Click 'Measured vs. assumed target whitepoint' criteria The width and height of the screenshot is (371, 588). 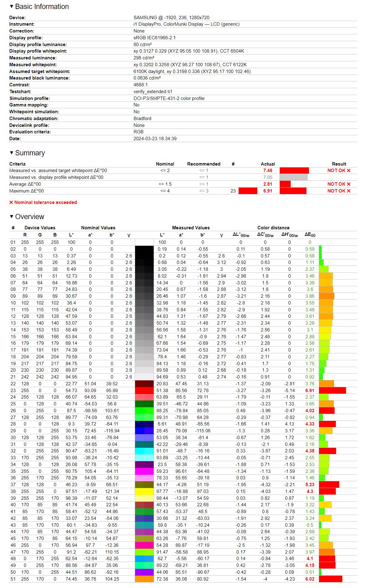coord(58,171)
